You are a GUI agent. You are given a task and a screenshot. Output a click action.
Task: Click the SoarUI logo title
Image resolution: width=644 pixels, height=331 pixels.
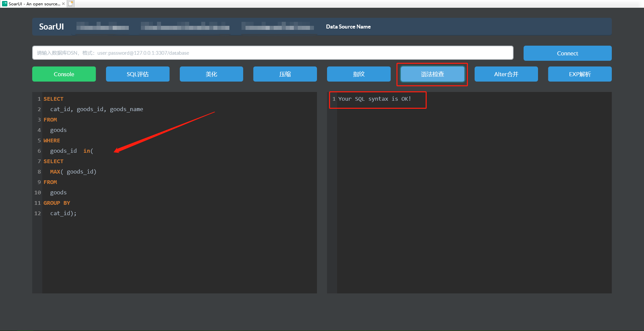(x=51, y=27)
